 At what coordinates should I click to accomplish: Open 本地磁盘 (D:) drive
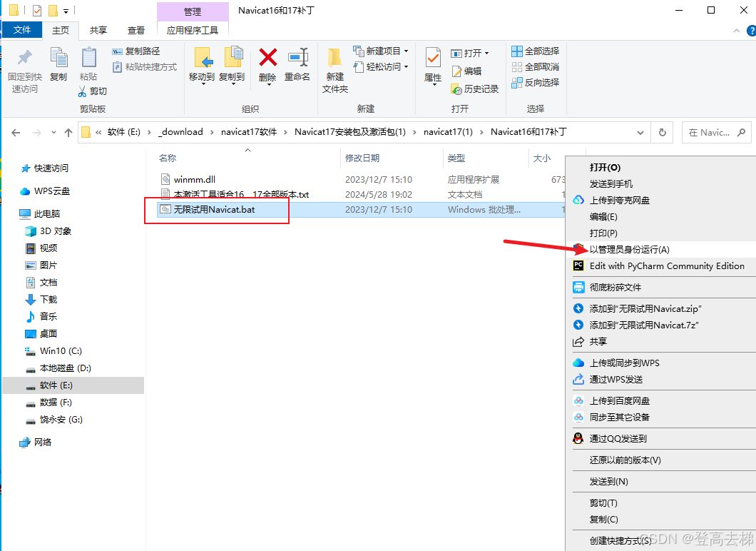(x=65, y=368)
